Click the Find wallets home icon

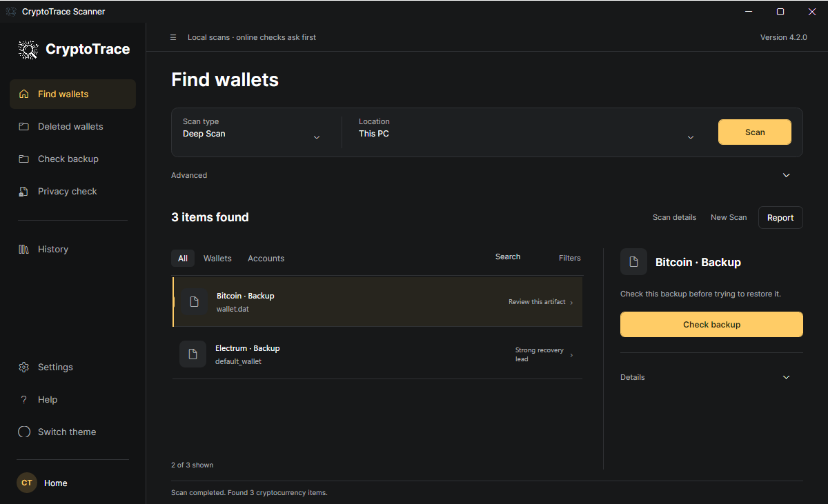click(24, 94)
